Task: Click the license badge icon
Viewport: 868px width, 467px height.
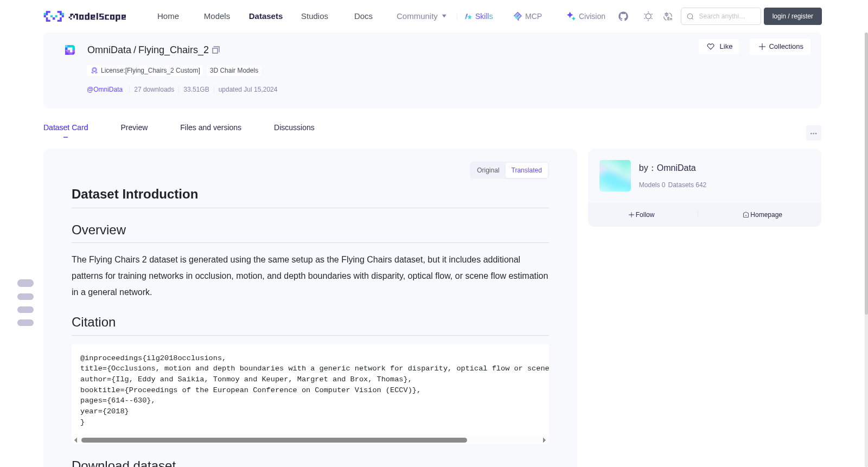Action: pos(94,71)
